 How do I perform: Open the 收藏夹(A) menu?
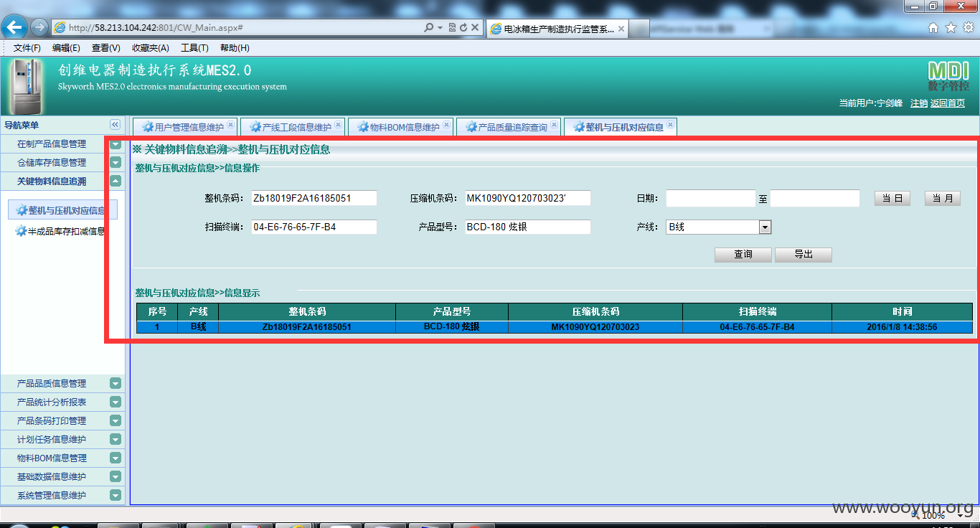tap(151, 48)
